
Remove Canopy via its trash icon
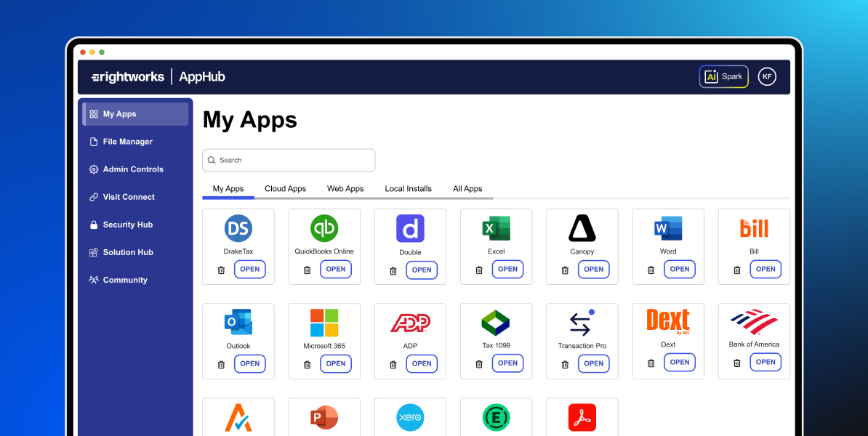point(565,270)
